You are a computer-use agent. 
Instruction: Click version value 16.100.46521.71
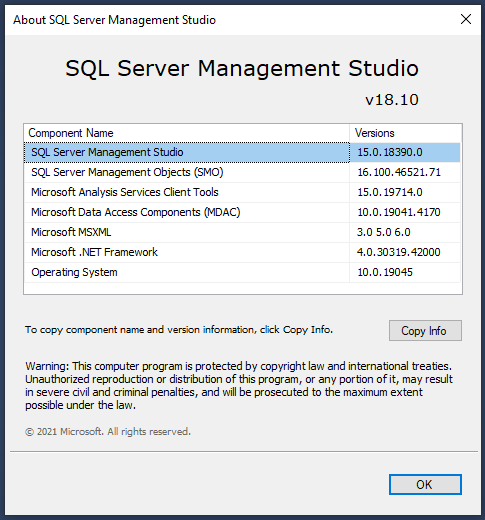tap(399, 172)
